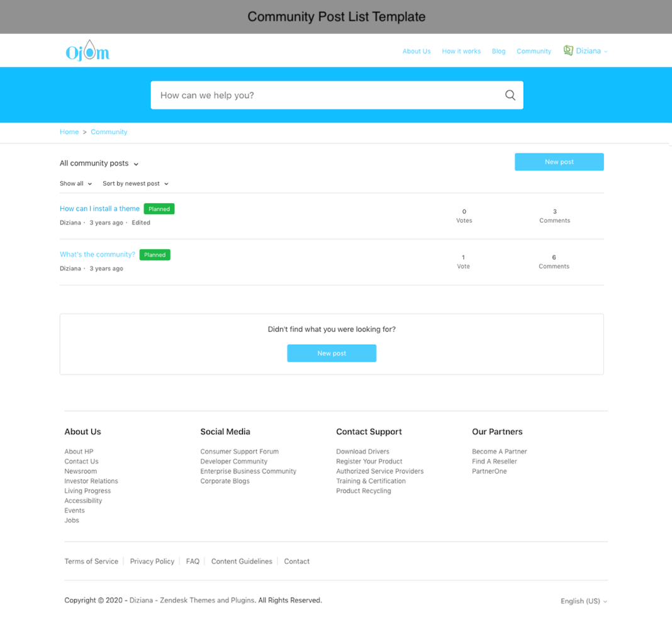The width and height of the screenshot is (672, 619).
Task: Open Sort by newest post dropdown
Action: [x=135, y=184]
